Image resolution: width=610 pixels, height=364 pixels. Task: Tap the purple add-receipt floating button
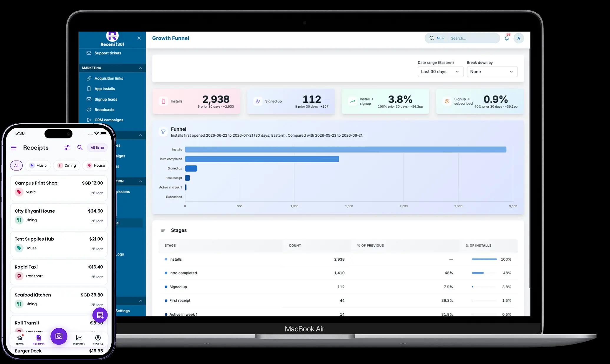click(x=100, y=315)
